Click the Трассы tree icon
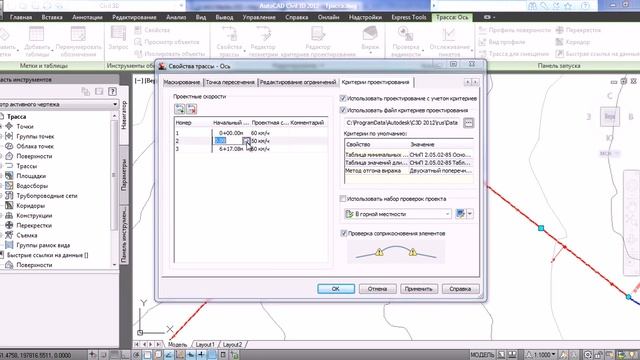This screenshot has width=640, height=360. (9, 166)
